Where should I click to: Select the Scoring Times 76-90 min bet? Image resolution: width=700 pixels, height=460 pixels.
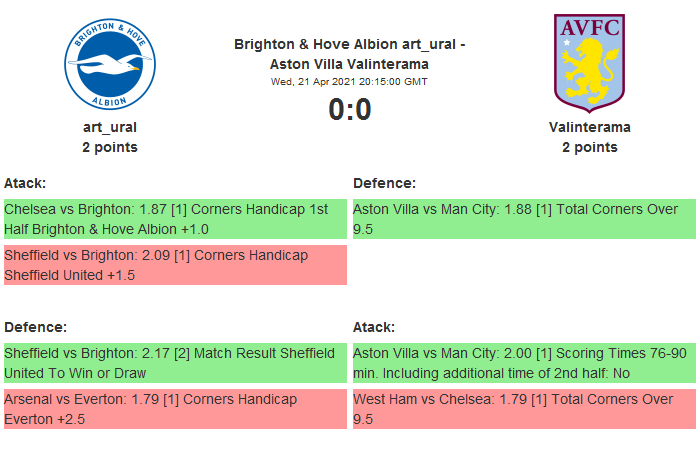pyautogui.click(x=523, y=363)
